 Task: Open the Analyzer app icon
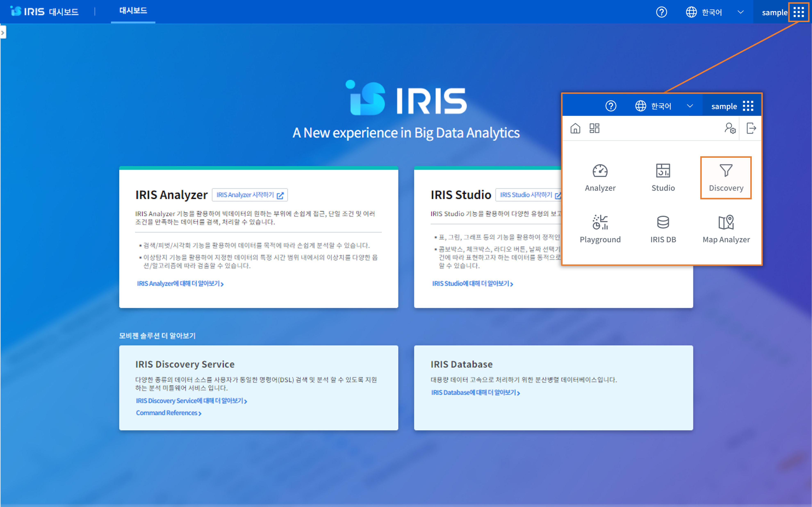600,178
